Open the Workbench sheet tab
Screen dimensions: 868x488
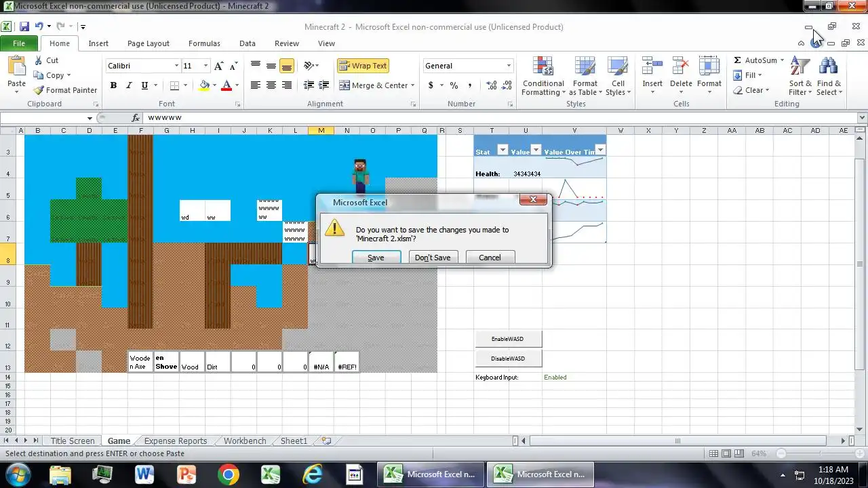(245, 441)
